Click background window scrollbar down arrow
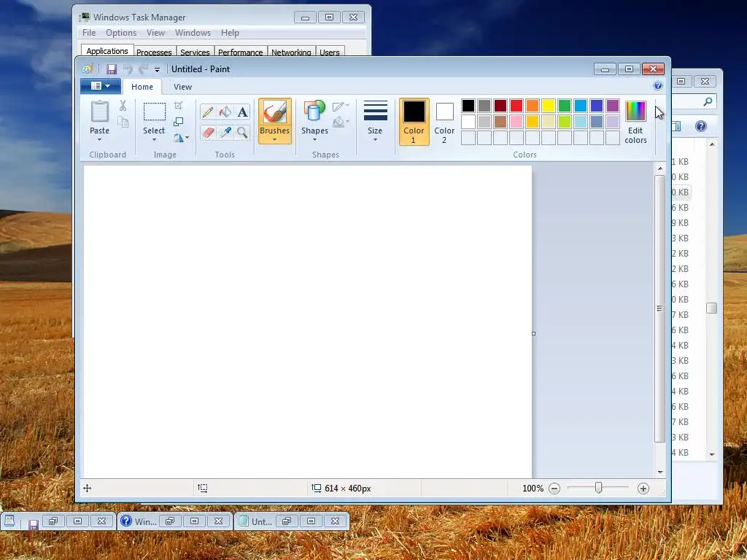This screenshot has width=747, height=560. point(712,455)
